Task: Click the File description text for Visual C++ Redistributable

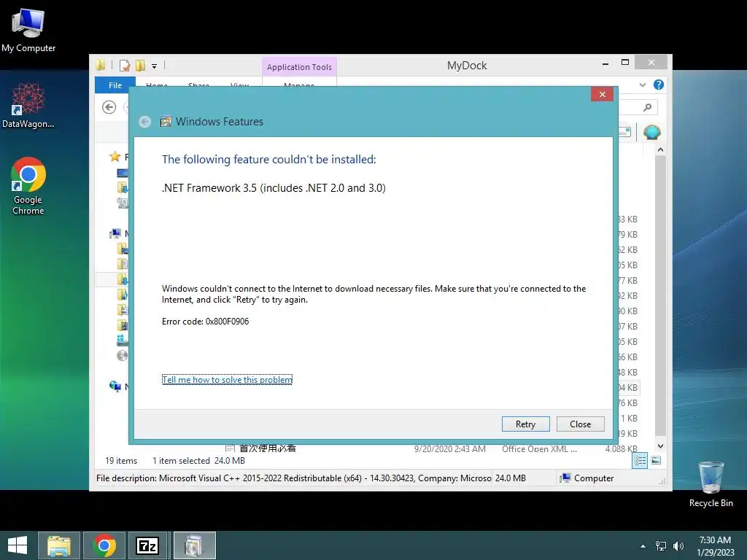Action: 293,478
